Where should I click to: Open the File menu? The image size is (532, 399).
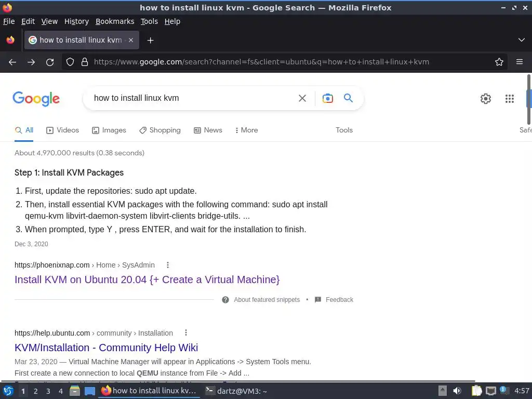click(x=9, y=21)
